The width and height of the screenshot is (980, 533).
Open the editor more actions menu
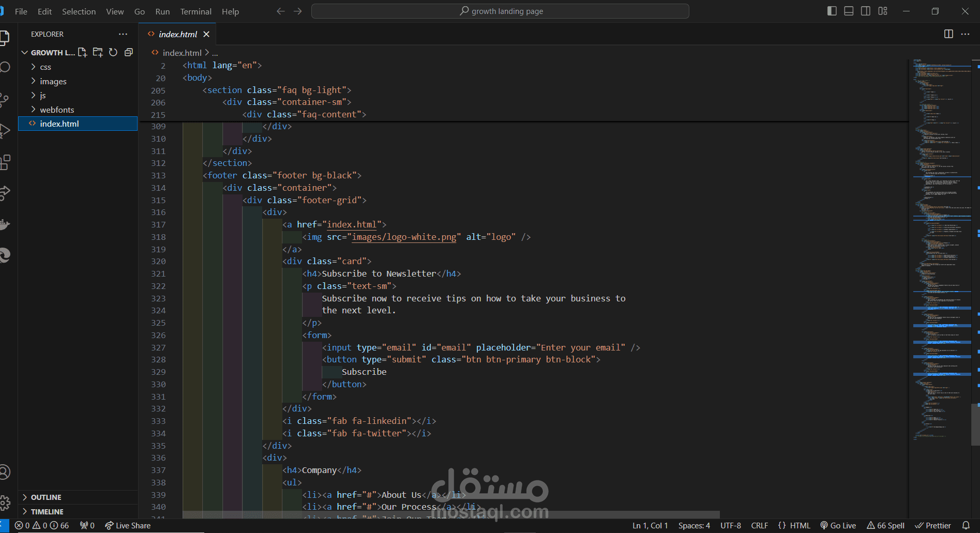965,34
